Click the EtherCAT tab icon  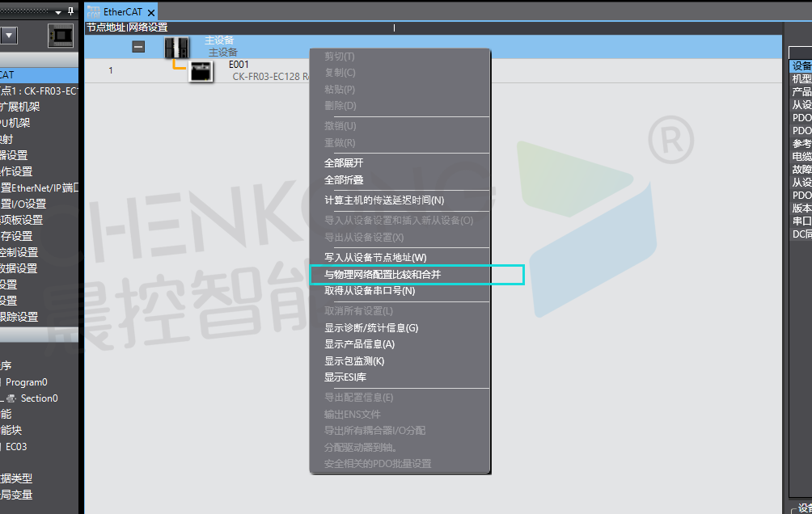click(93, 12)
